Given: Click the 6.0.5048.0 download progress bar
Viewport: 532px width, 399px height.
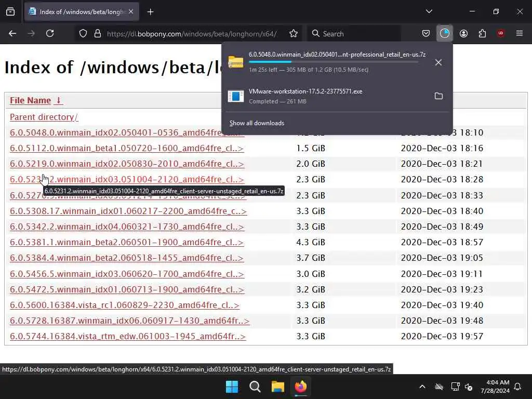Looking at the screenshot, I should point(333,62).
